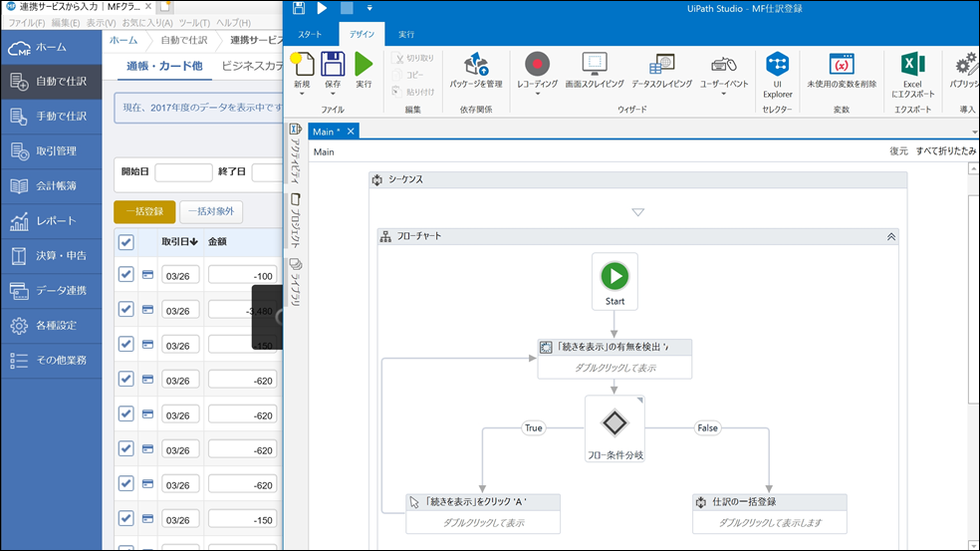Screen dimensions: 980x551
Task: Click Remove Unused Variables (未使用の変数を削除)
Action: [842, 64]
